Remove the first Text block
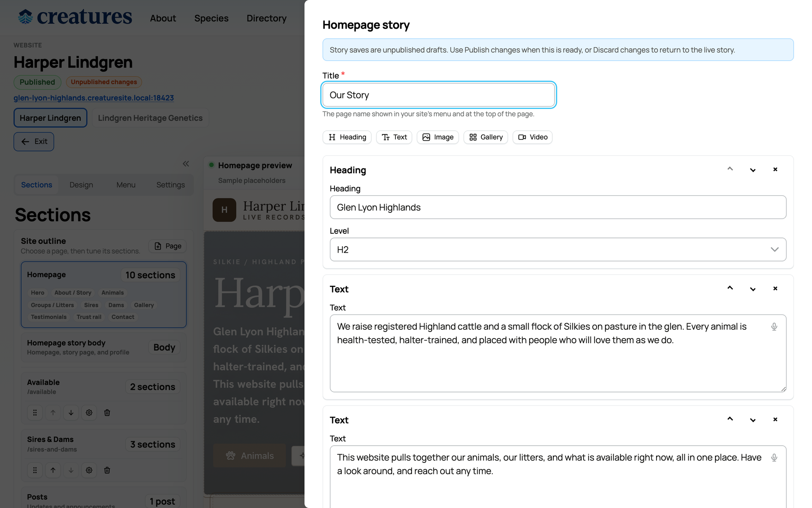This screenshot has width=812, height=508. [x=775, y=289]
